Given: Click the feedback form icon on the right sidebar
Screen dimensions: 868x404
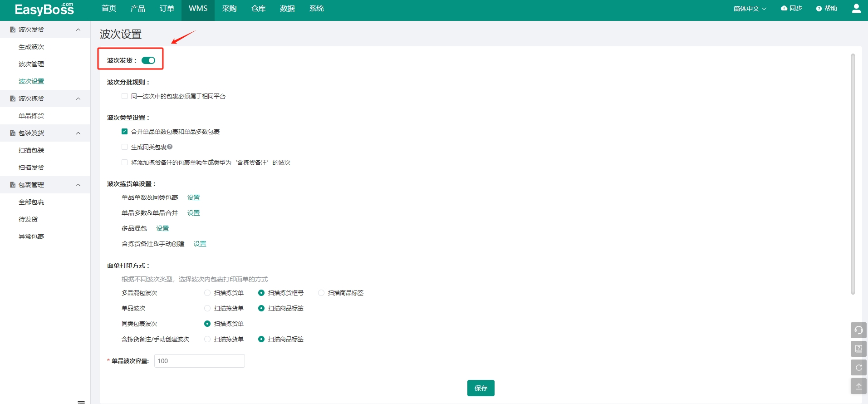Looking at the screenshot, I should tap(858, 349).
